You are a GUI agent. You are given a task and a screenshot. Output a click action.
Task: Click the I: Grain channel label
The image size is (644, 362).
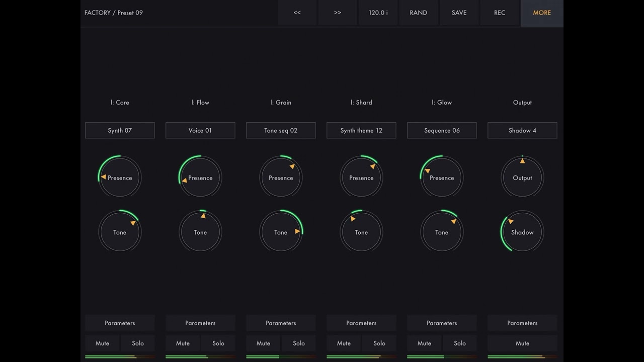(281, 103)
